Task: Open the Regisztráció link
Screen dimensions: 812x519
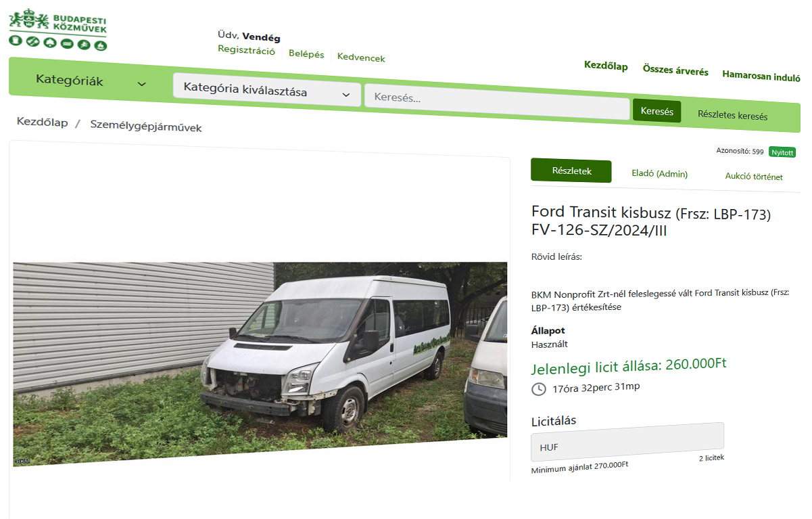Action: 246,51
